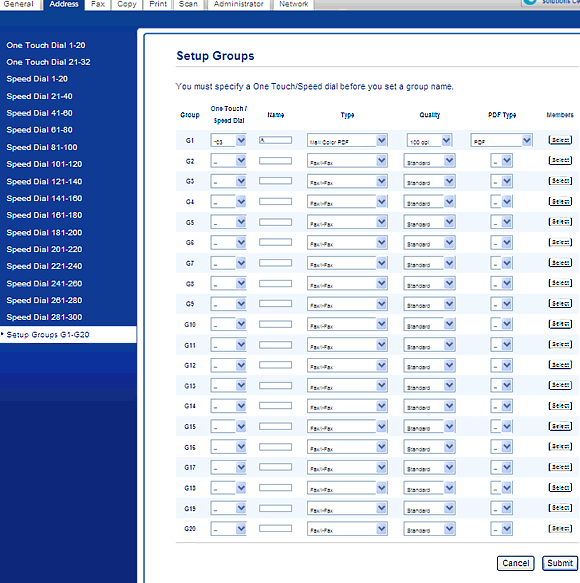This screenshot has height=583, width=580.
Task: Switch to the Network tab
Action: click(294, 4)
